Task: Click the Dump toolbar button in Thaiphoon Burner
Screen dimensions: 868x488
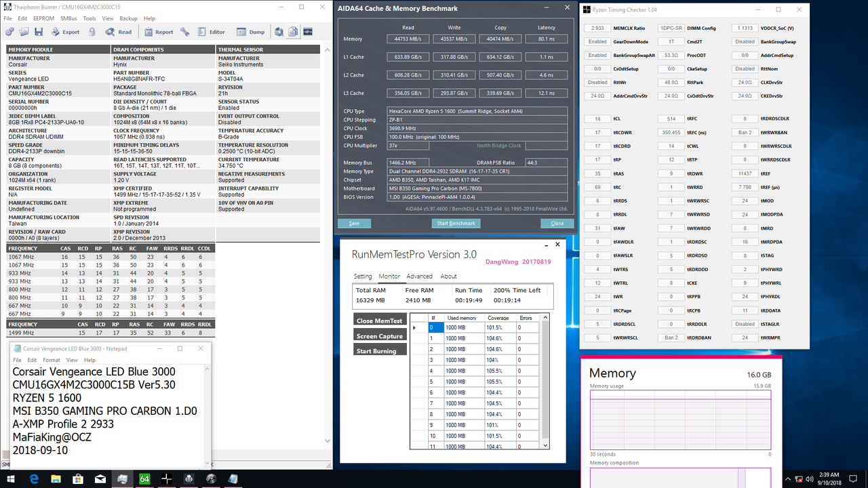Action: click(250, 32)
